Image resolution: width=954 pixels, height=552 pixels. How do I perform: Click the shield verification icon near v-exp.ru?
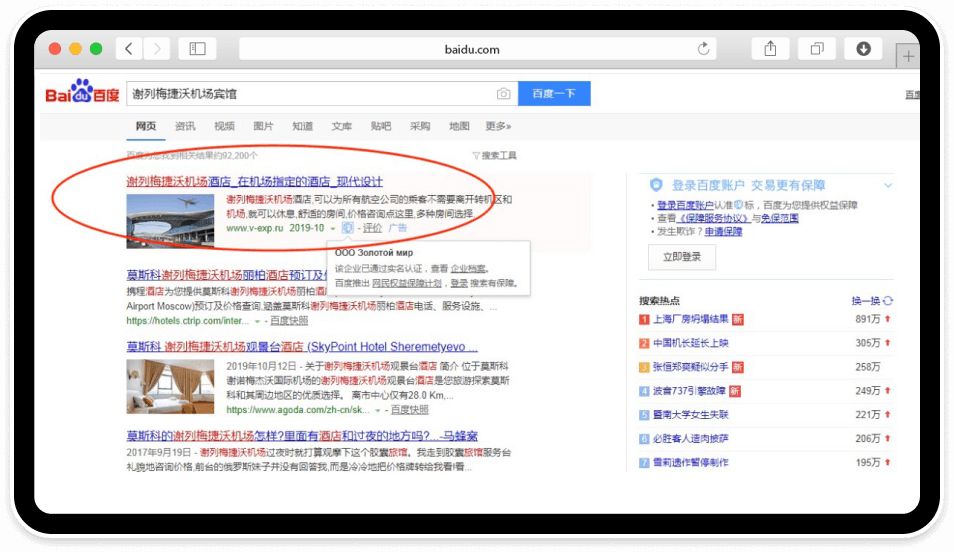tap(347, 228)
